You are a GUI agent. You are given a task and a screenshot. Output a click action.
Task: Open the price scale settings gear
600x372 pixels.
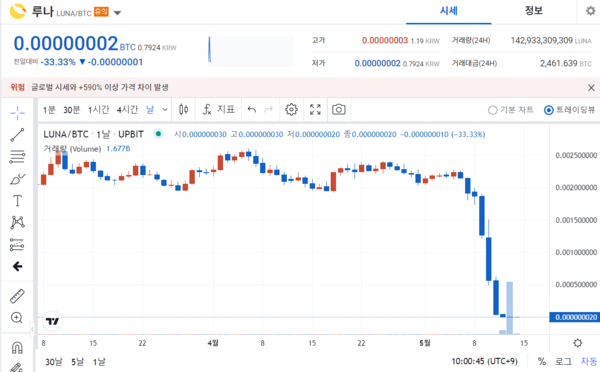point(578,343)
